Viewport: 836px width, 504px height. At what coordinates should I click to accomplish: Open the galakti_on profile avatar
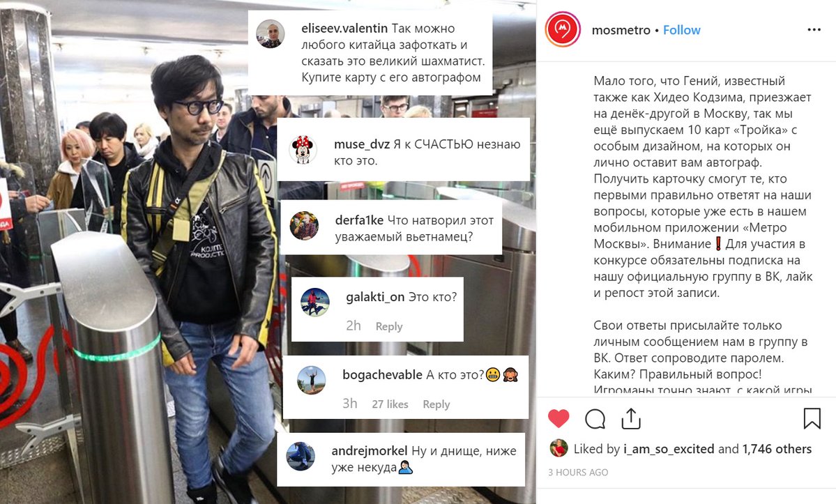tap(314, 302)
